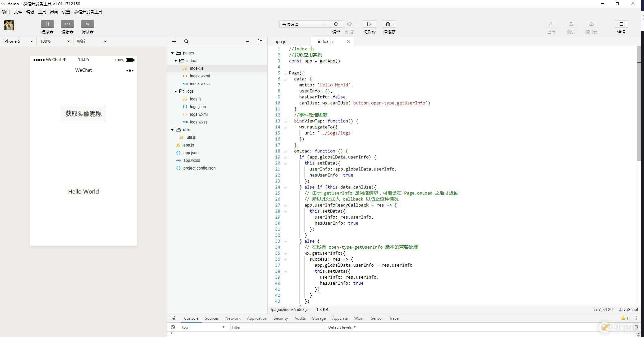Click the test icon (测试)
The width and height of the screenshot is (644, 337).
[571, 24]
